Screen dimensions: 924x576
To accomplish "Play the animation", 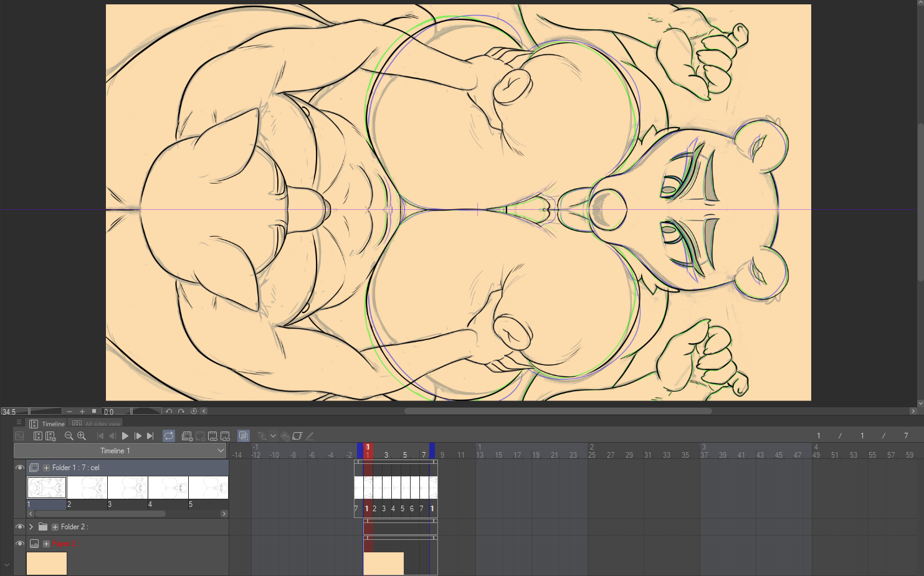I will tap(125, 436).
